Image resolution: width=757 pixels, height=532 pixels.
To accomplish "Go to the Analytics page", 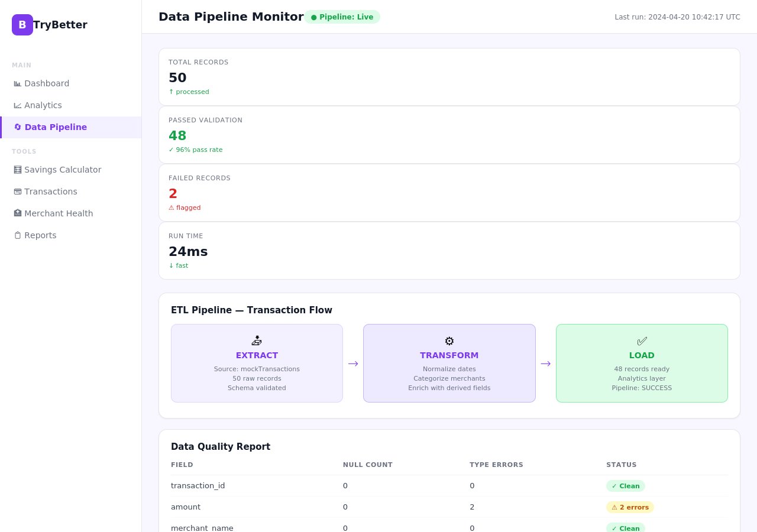I will tap(43, 106).
